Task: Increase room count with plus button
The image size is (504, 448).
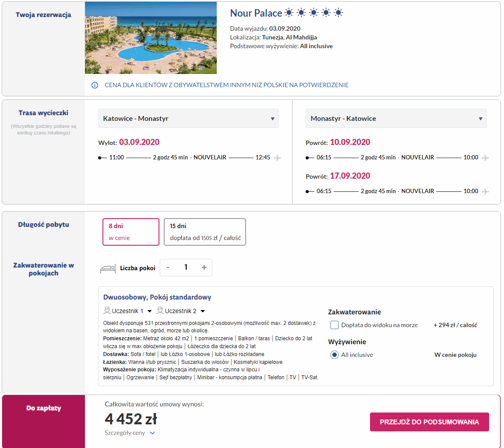Action: coord(204,268)
